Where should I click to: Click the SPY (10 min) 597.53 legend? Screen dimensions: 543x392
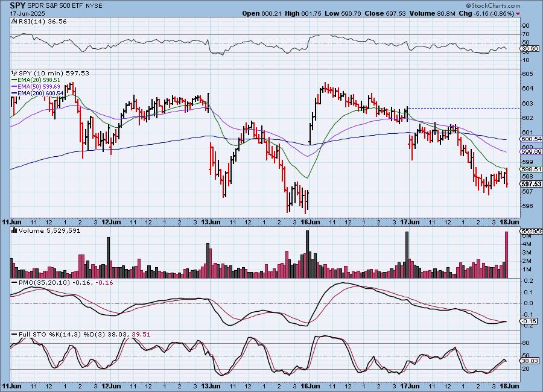coord(54,74)
